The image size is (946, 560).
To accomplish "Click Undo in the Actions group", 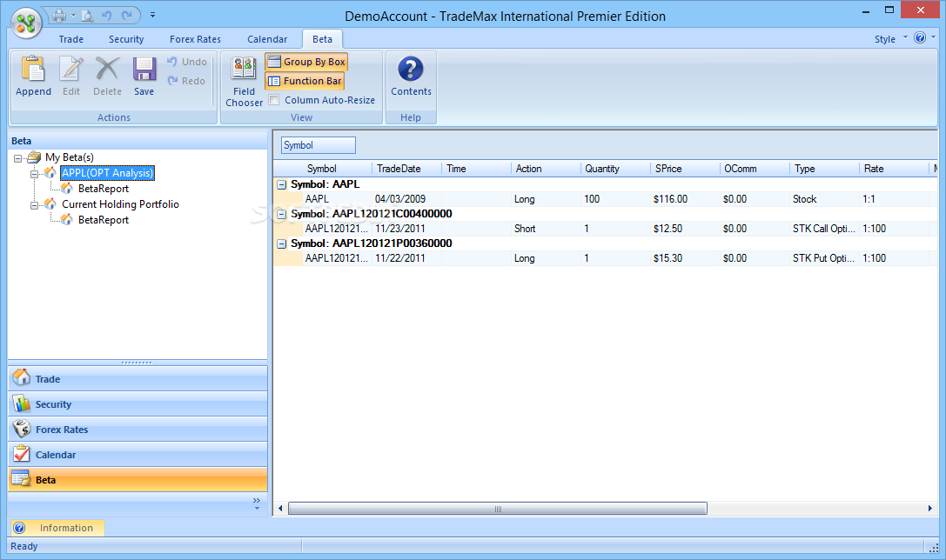I will pos(187,62).
